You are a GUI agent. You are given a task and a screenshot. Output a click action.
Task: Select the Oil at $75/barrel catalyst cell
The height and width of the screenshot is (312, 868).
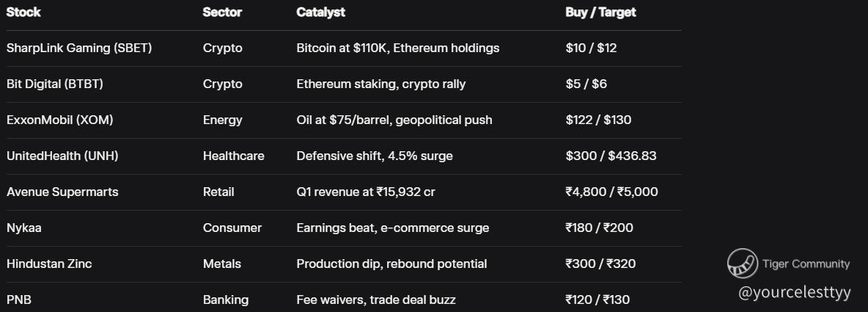pos(394,120)
